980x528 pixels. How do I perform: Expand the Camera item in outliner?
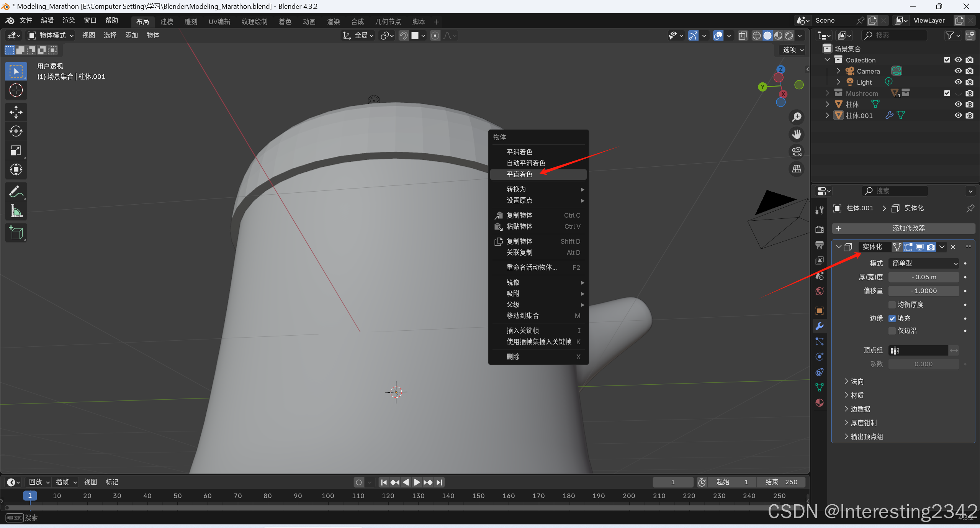[x=838, y=71]
